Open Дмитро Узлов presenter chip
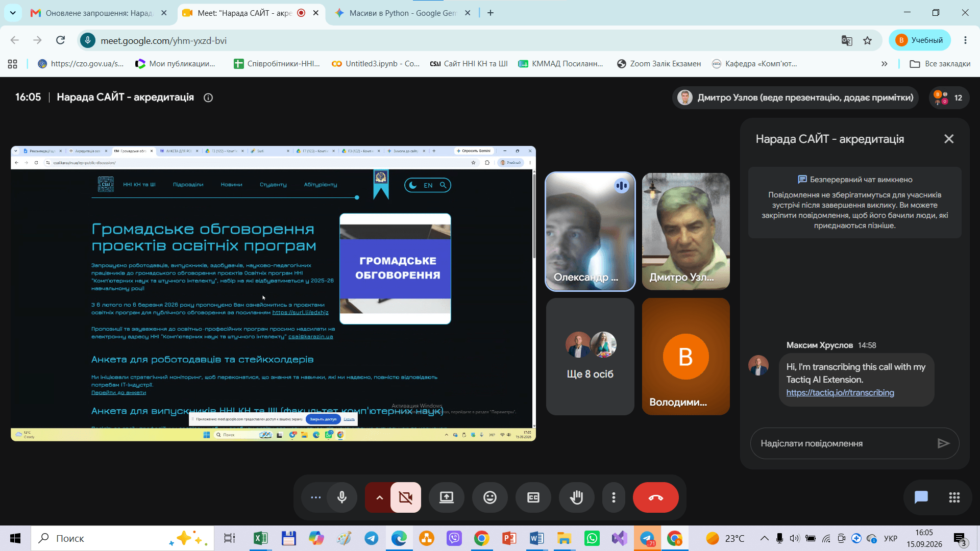 point(795,97)
